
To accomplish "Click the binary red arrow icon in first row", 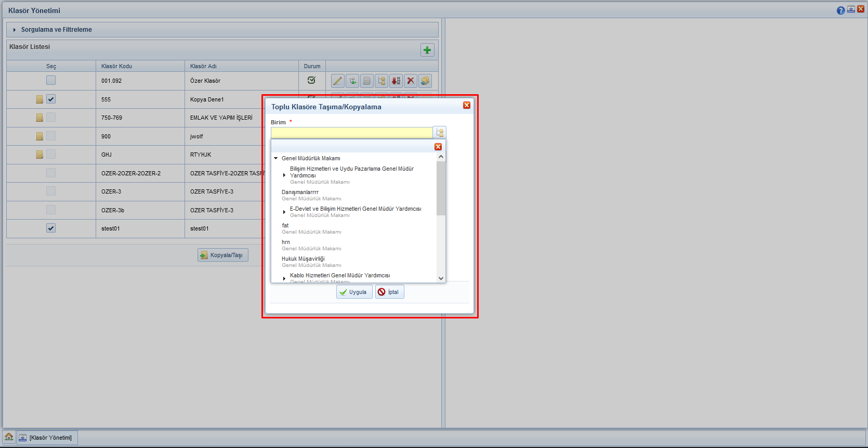I will 396,81.
